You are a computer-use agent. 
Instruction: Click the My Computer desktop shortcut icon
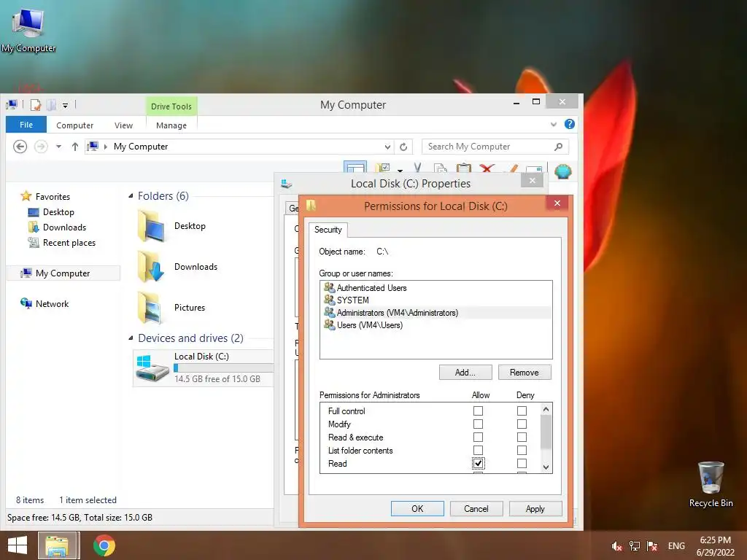click(x=28, y=23)
